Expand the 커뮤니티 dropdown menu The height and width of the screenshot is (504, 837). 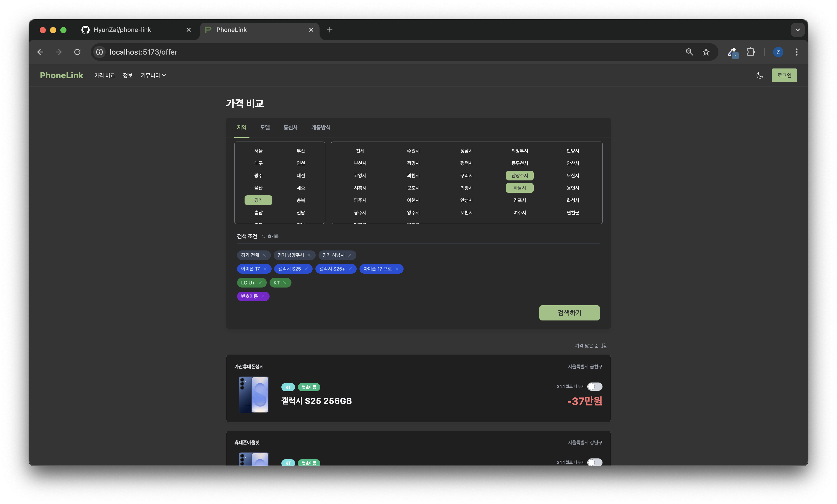pyautogui.click(x=153, y=75)
